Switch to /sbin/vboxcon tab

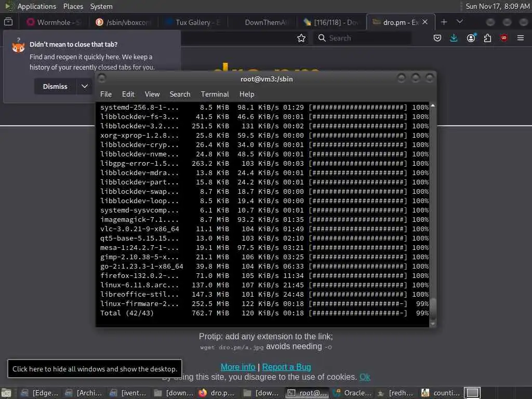click(x=124, y=22)
